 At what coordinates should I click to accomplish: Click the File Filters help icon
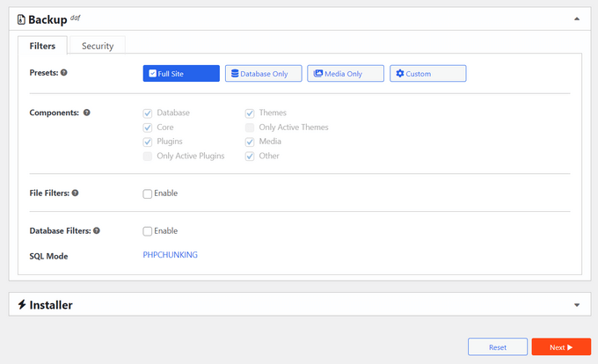[x=76, y=193]
